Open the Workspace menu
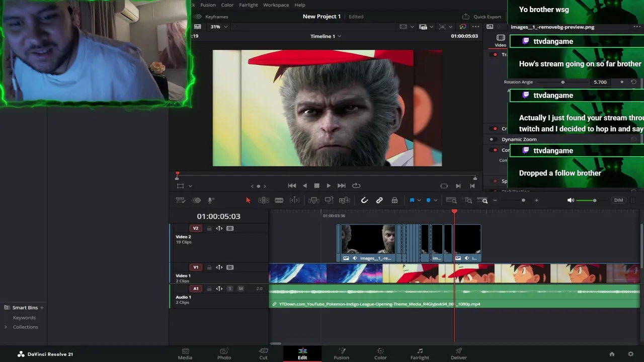Viewport: 644px width, 362px height. point(276,5)
